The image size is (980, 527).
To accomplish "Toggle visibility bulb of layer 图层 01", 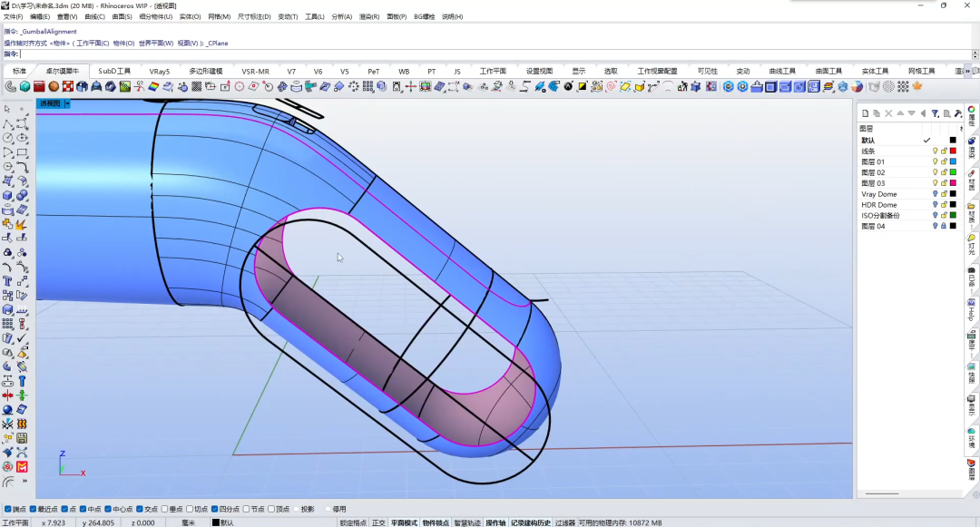I will coord(935,161).
